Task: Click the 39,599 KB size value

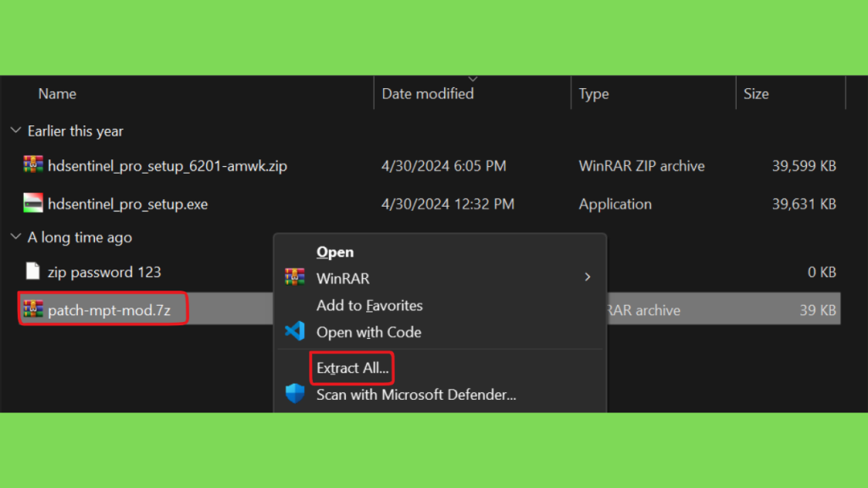Action: [x=804, y=166]
